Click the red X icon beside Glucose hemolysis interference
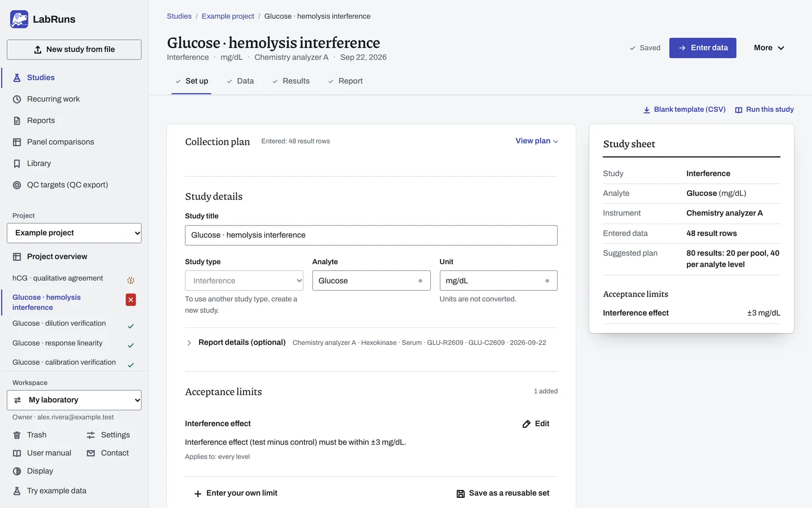Screen dimensions: 812x508 click(x=131, y=300)
